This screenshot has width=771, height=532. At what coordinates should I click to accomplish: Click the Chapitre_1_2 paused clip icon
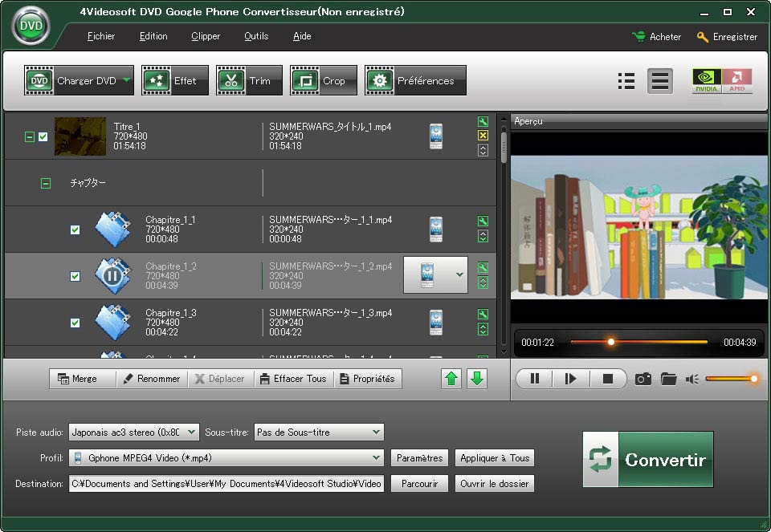click(112, 275)
